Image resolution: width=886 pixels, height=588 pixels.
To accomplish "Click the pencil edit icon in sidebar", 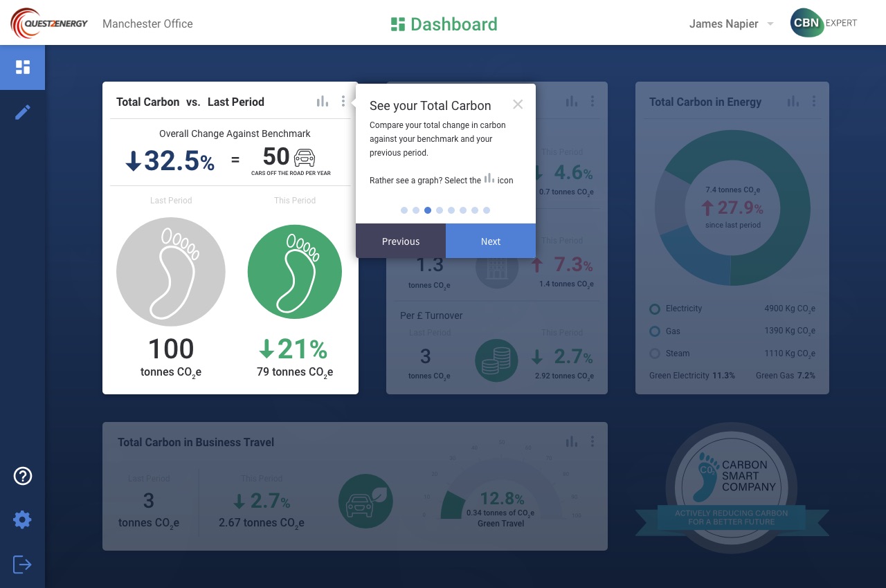I will click(23, 112).
